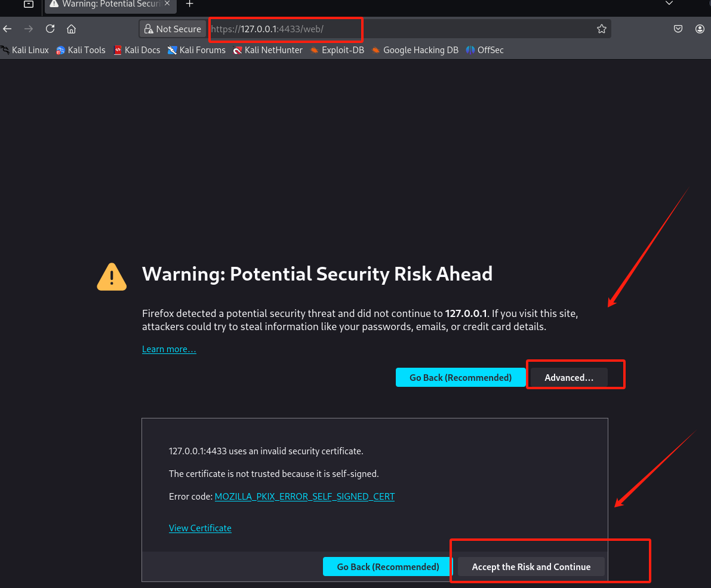Open a new tab with the plus button

189,4
